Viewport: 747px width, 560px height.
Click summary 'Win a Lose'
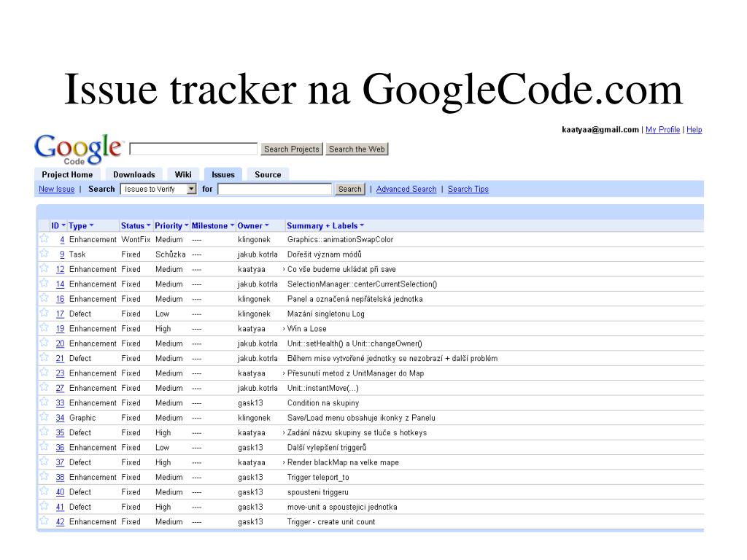[307, 329]
